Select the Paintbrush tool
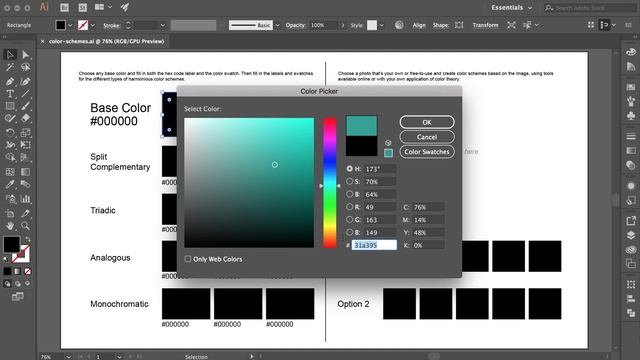Image resolution: width=640 pixels, height=360 pixels. coord(25,106)
